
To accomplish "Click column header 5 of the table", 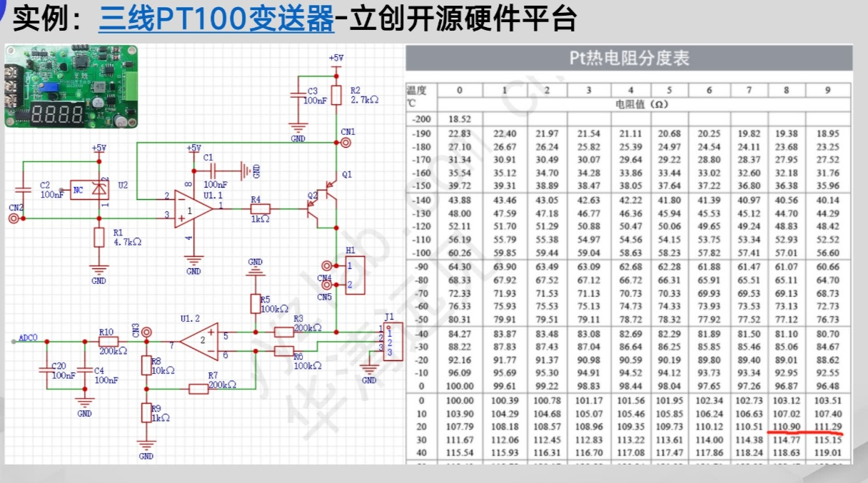I will pyautogui.click(x=669, y=91).
